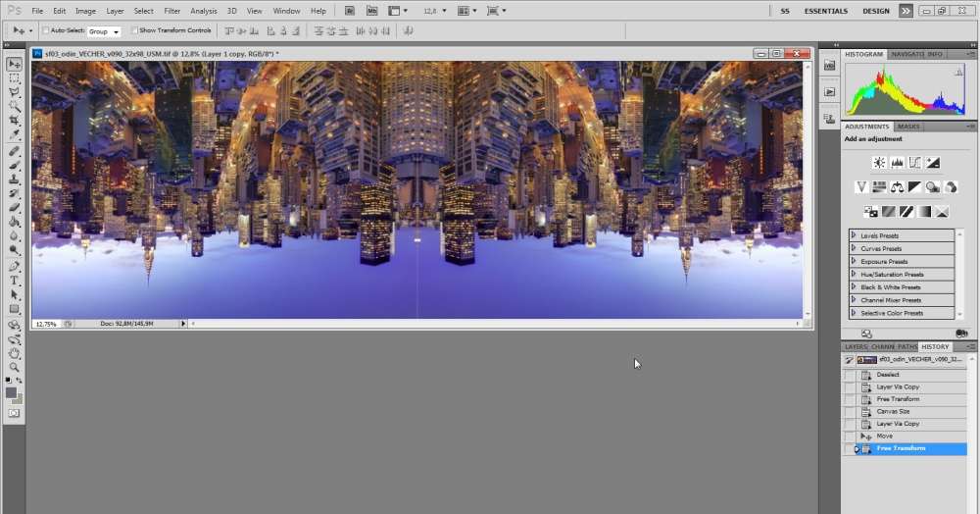
Task: Select the Crop tool
Action: (x=15, y=120)
